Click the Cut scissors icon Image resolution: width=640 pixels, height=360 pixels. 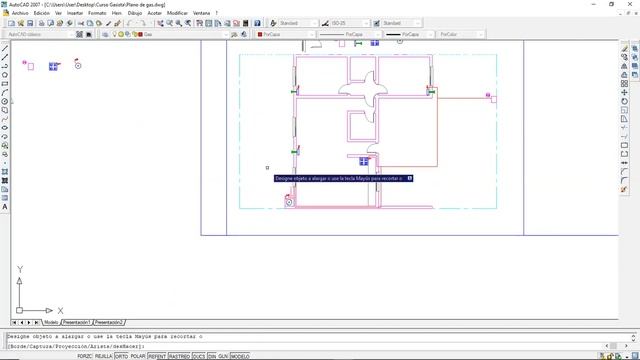click(x=81, y=23)
